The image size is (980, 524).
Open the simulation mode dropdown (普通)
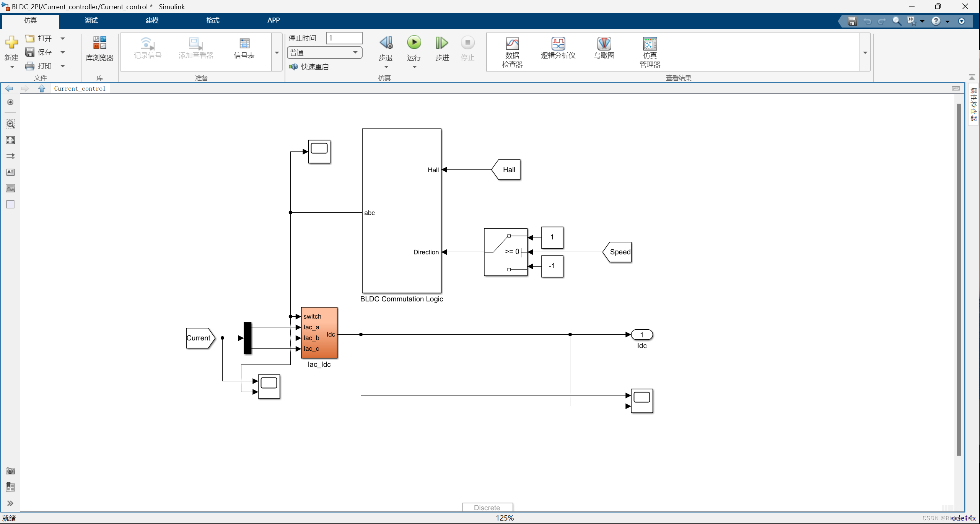[324, 52]
